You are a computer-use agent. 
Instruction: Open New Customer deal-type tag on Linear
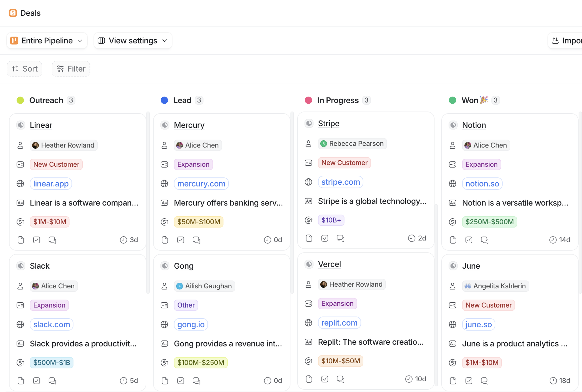click(x=56, y=165)
